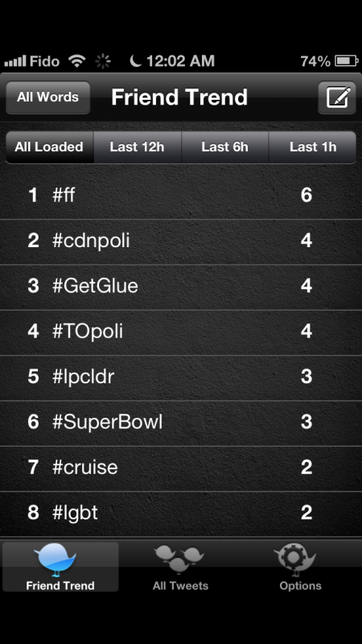Viewport: 362px width, 644px height.
Task: Switch filter to Last 12h
Action: pos(137,147)
